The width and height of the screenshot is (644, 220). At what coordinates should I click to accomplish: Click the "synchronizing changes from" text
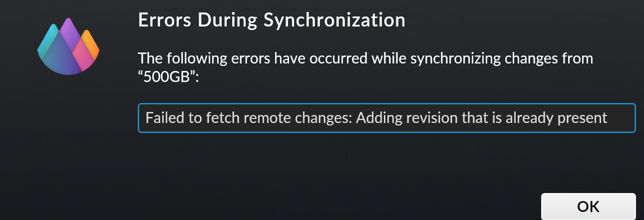[502, 59]
